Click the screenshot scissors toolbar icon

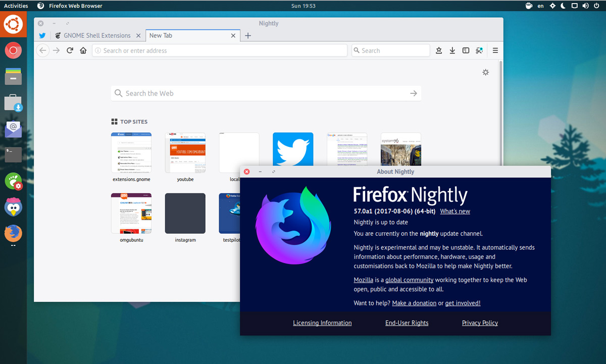479,50
